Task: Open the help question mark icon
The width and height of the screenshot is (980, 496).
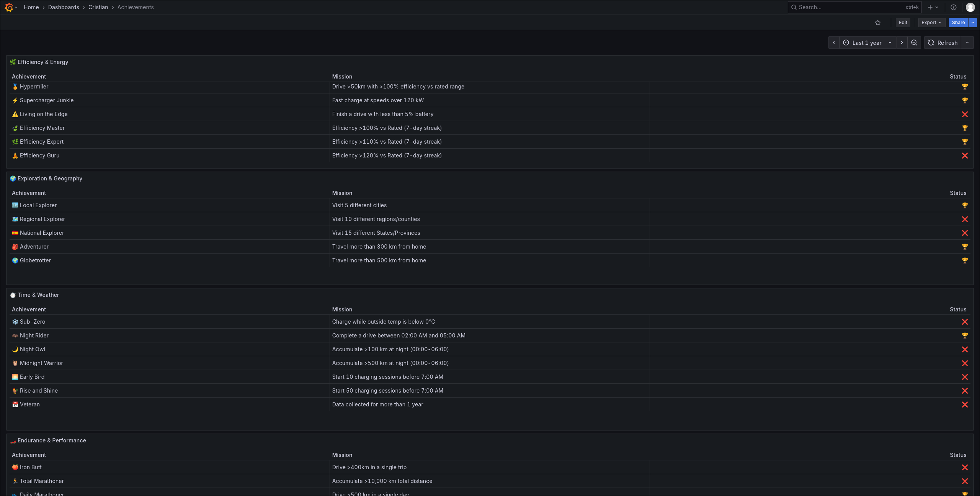Action: pos(954,7)
